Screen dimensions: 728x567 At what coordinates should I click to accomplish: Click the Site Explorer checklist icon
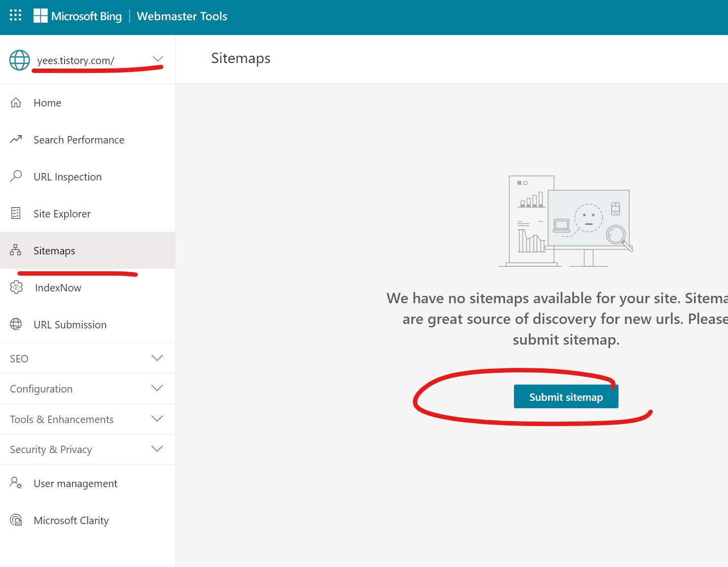click(x=16, y=213)
